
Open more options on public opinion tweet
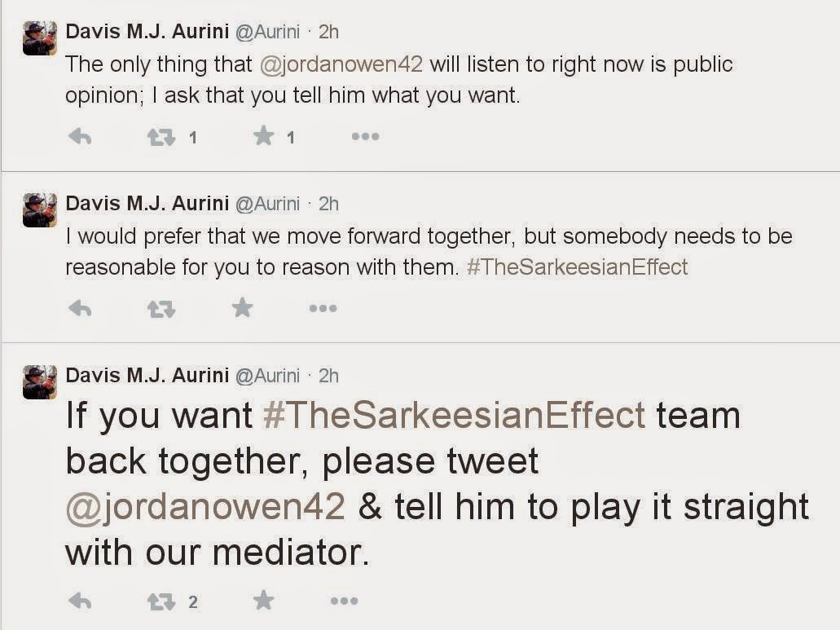[x=365, y=137]
